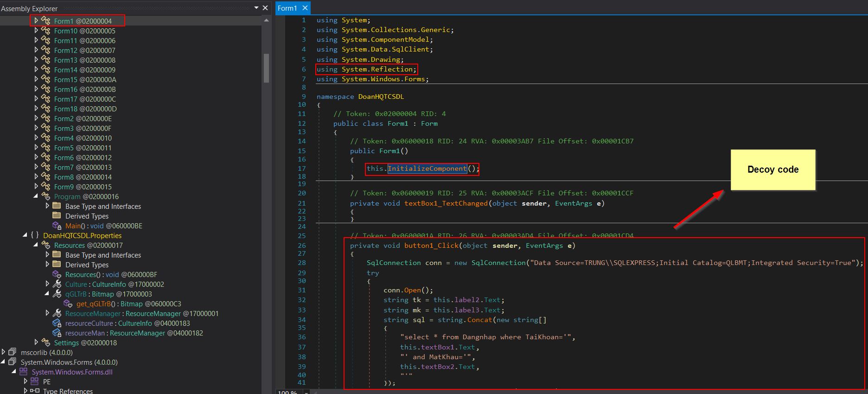Click the Culture property wrench icon

(x=57, y=284)
